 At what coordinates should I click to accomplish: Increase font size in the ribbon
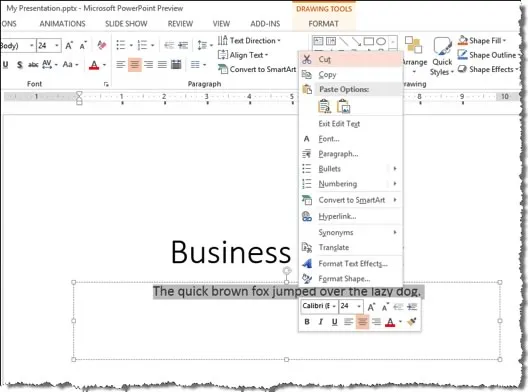coord(69,45)
